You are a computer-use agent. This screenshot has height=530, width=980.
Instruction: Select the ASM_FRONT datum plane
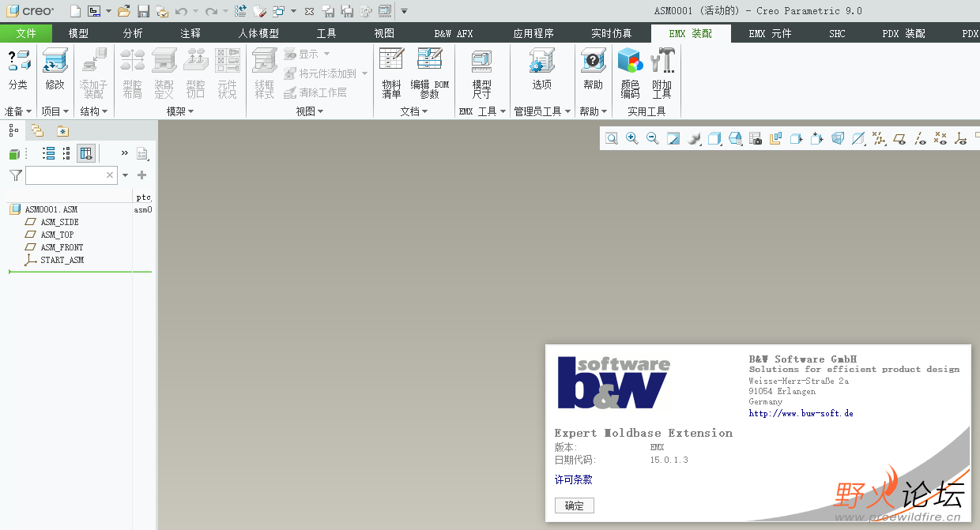click(62, 247)
